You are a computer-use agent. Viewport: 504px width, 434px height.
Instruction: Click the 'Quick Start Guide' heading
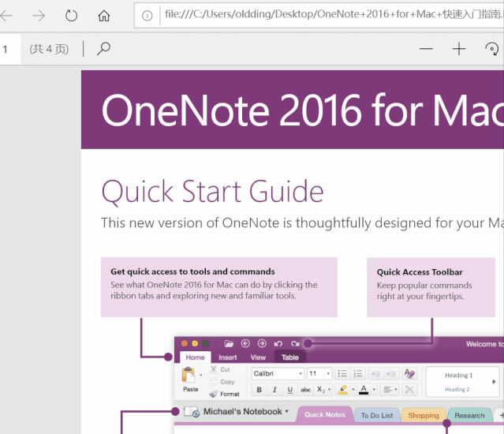point(212,192)
